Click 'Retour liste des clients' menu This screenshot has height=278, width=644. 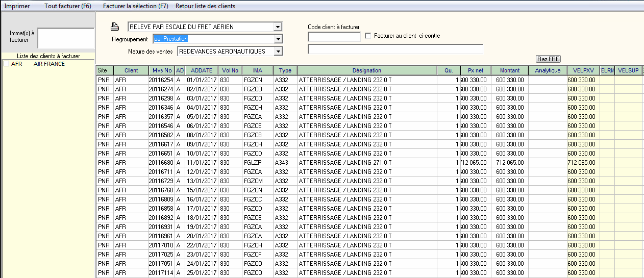[x=205, y=6]
